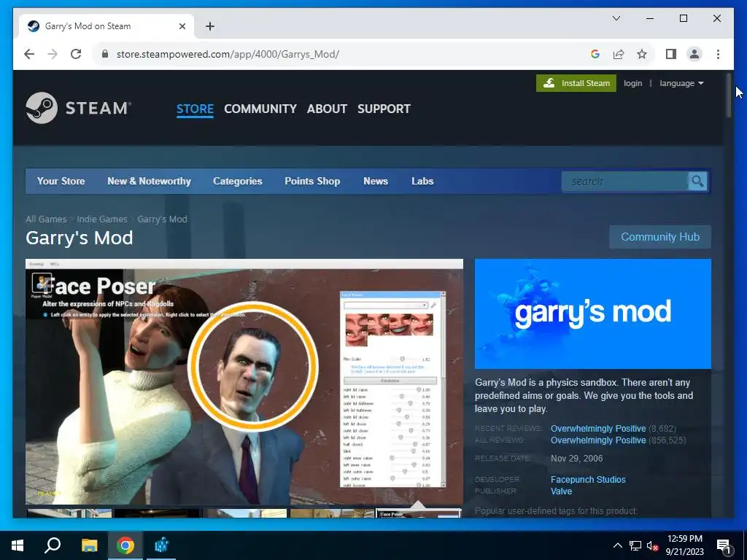The height and width of the screenshot is (560, 747).
Task: Open all reviews Overwhelmingly Positive link
Action: pyautogui.click(x=598, y=440)
